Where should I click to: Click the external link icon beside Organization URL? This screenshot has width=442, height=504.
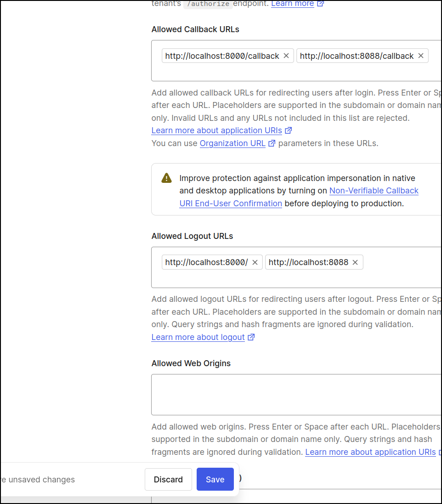tap(272, 143)
